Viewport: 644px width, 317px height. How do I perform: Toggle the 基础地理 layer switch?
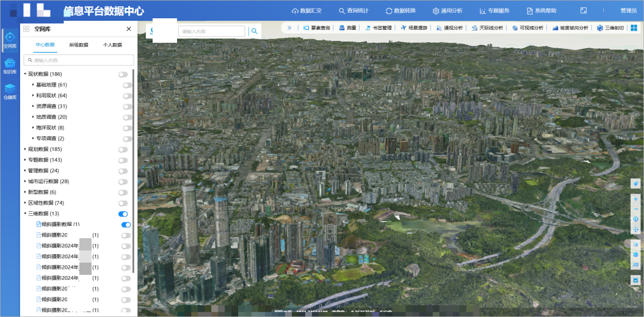(128, 85)
